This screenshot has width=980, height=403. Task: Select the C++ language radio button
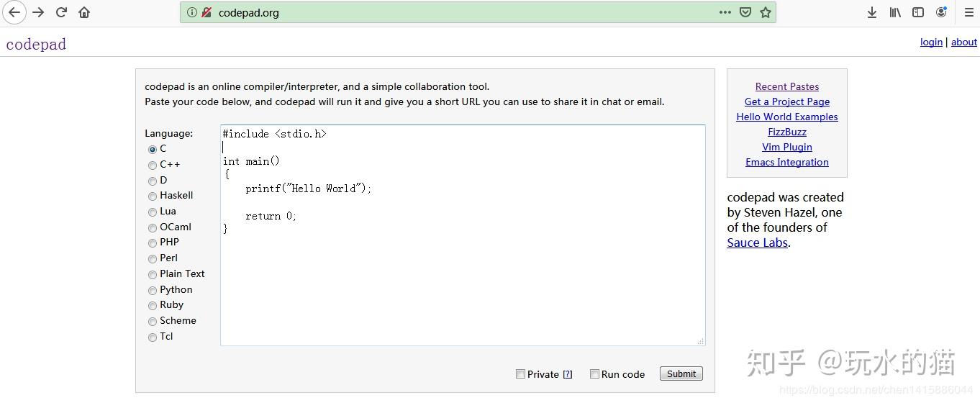[x=153, y=166]
